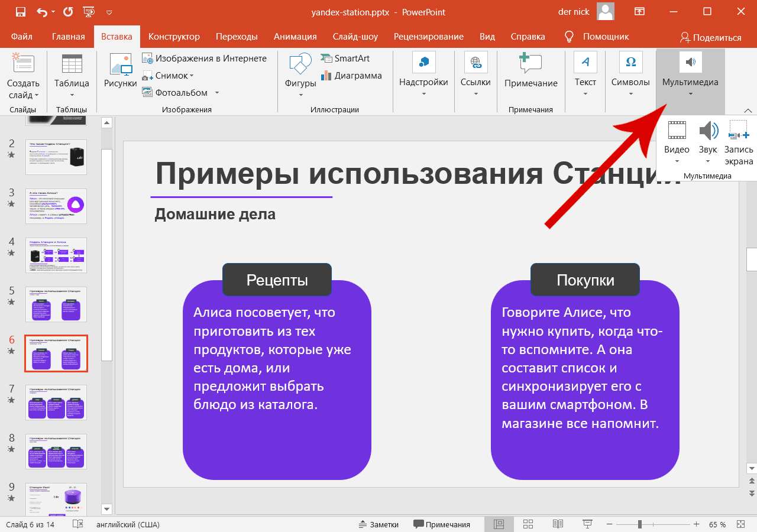Image resolution: width=757 pixels, height=532 pixels.
Task: Open the Ссылки links dropdown
Action: 475,75
